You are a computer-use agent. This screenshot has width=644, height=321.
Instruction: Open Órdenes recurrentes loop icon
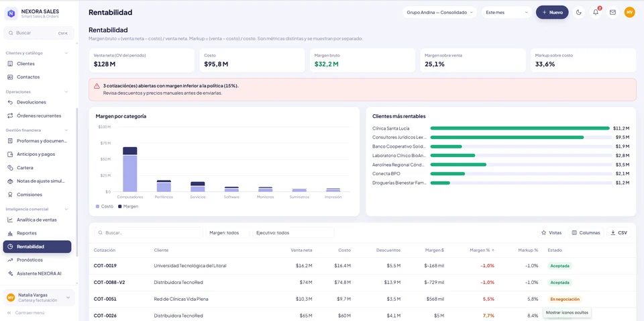click(10, 116)
